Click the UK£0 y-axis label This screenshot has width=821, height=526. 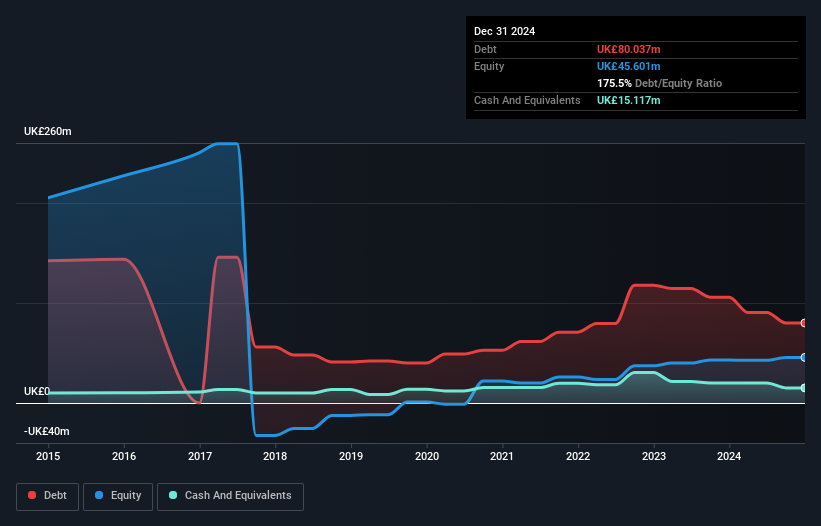tap(37, 391)
